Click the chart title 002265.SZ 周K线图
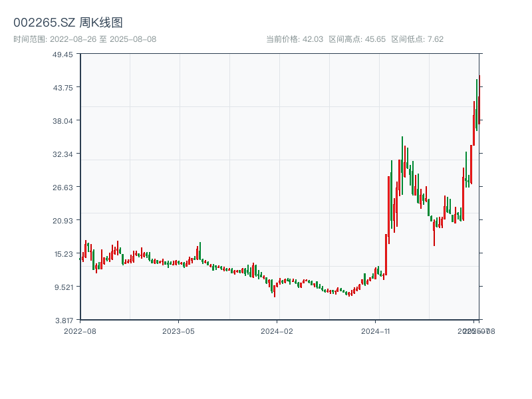Screen dimensions: 532x399 pos(68,23)
